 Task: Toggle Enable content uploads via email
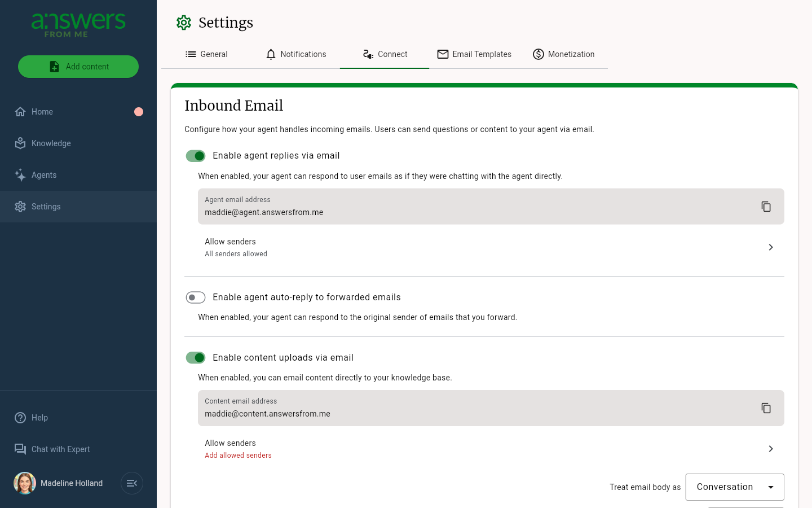(196, 358)
